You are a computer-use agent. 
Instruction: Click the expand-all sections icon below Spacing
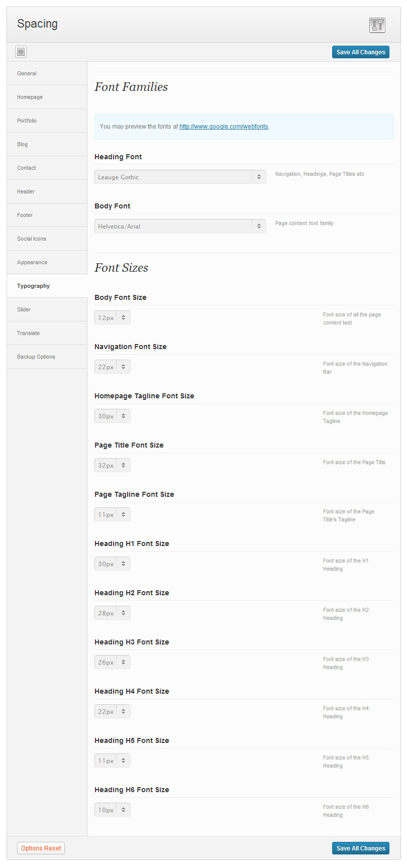coord(21,52)
